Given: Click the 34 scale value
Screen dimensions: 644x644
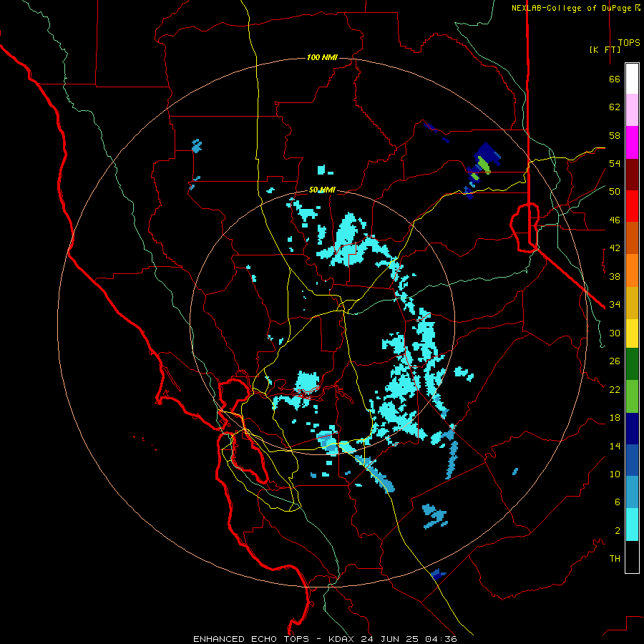Looking at the screenshot, I should (615, 305).
